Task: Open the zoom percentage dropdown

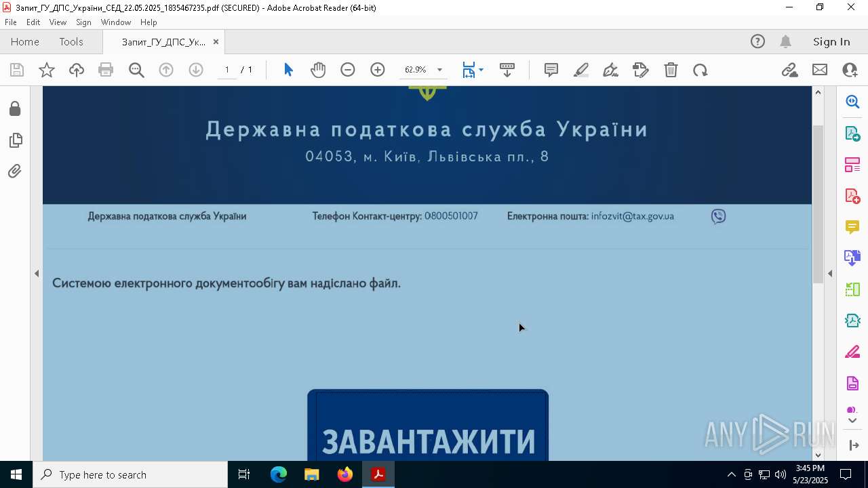Action: 439,70
